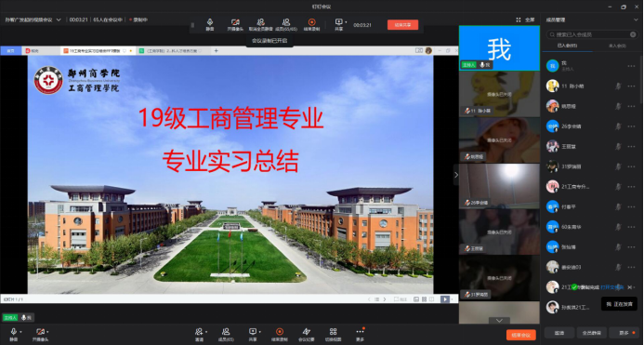Image resolution: width=644 pixels, height=345 pixels.
Task: Collapse member management panel chevron
Action: [x=636, y=20]
